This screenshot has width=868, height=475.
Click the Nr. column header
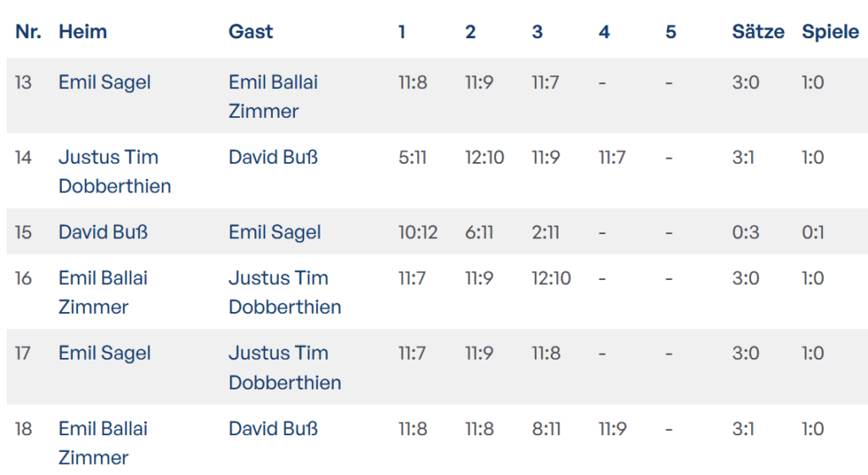coord(28,32)
